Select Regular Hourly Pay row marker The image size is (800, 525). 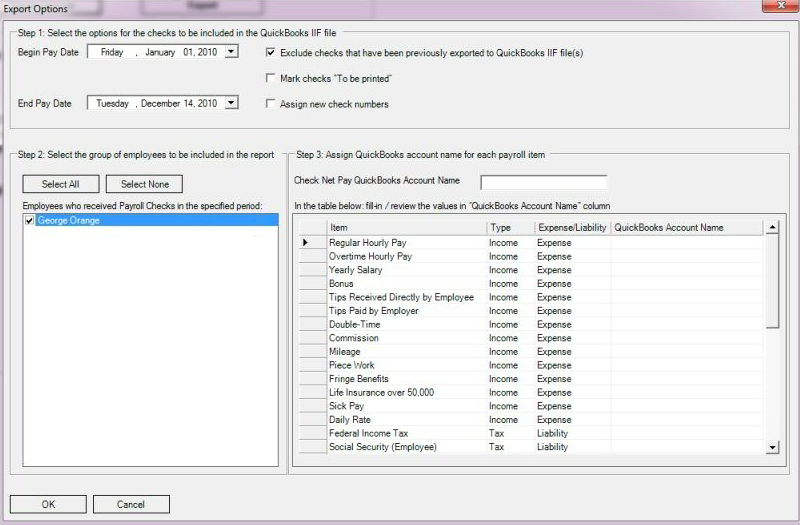[x=312, y=242]
